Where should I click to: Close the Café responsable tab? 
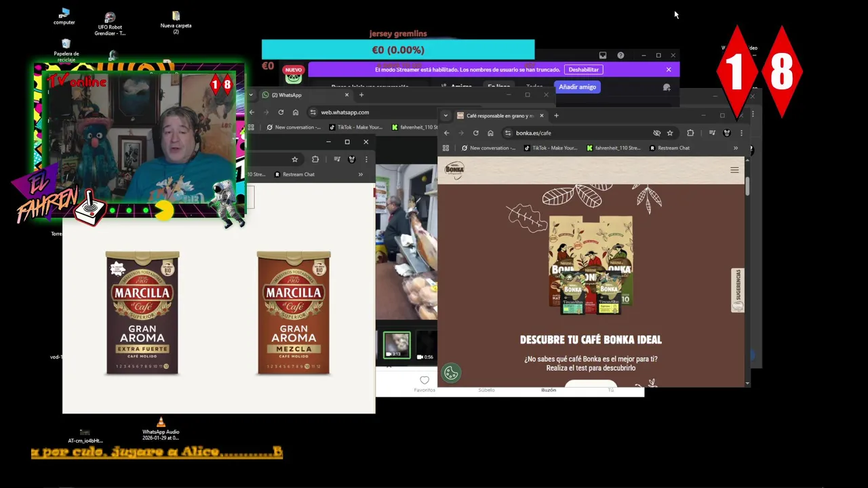tap(541, 115)
